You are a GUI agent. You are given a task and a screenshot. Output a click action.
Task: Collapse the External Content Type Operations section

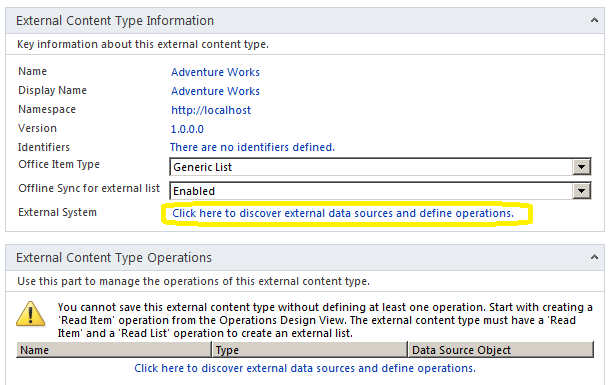[594, 257]
